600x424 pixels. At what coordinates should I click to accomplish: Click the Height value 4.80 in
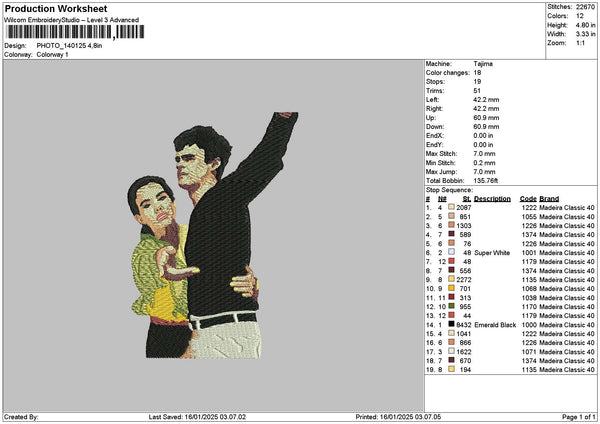tap(585, 25)
